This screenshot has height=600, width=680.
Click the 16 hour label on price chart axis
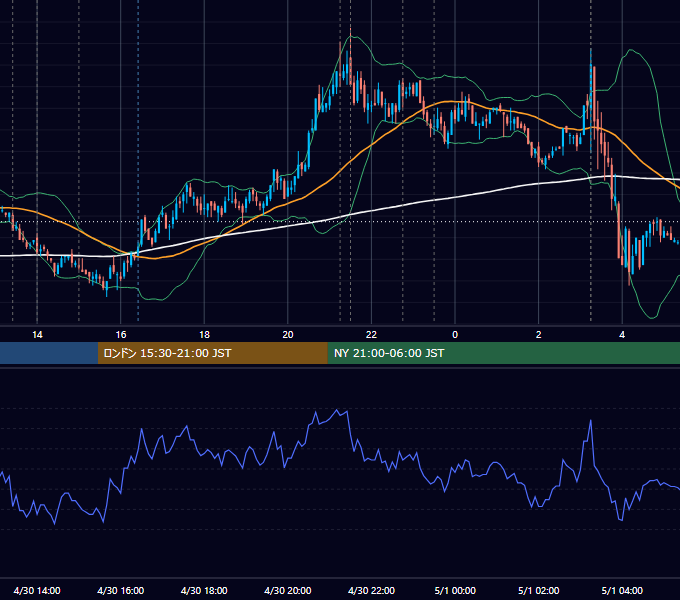(x=121, y=335)
